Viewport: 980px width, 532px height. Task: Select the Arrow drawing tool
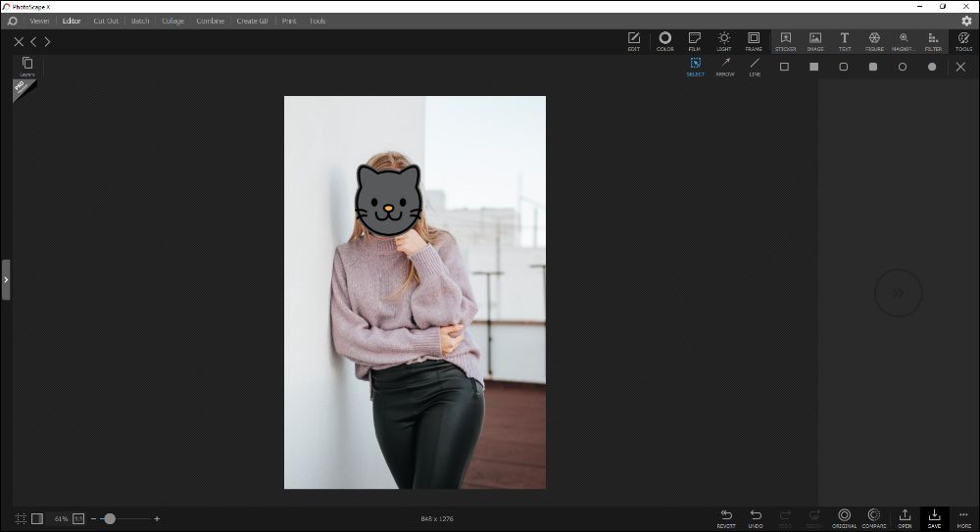tap(725, 66)
